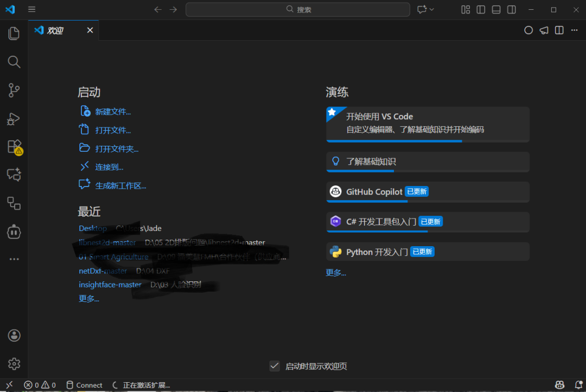Toggle the bottom panel visibility
The height and width of the screenshot is (392, 586).
point(496,9)
